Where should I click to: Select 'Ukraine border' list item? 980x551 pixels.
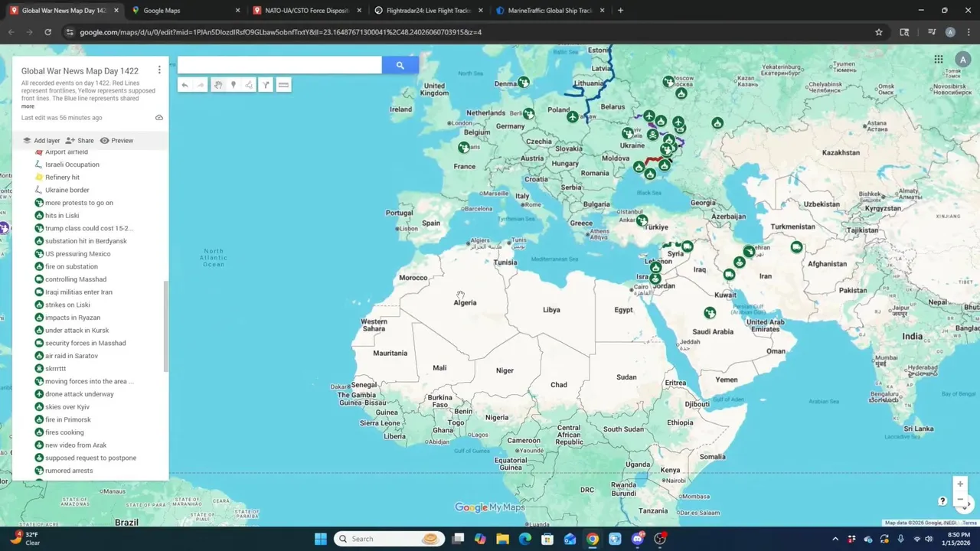pos(67,190)
